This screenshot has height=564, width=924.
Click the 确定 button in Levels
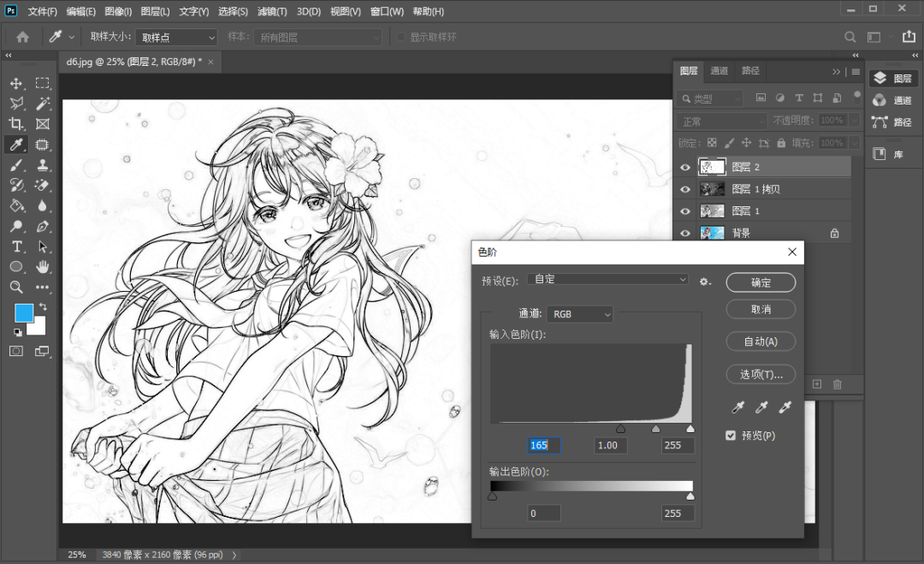point(761,282)
